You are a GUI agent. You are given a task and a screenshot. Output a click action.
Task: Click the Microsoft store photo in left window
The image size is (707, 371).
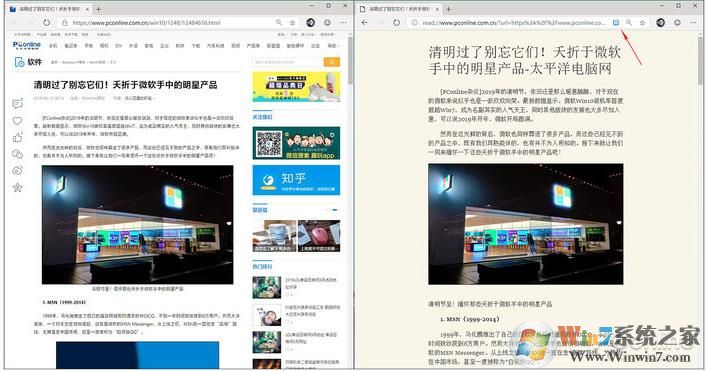(x=138, y=224)
